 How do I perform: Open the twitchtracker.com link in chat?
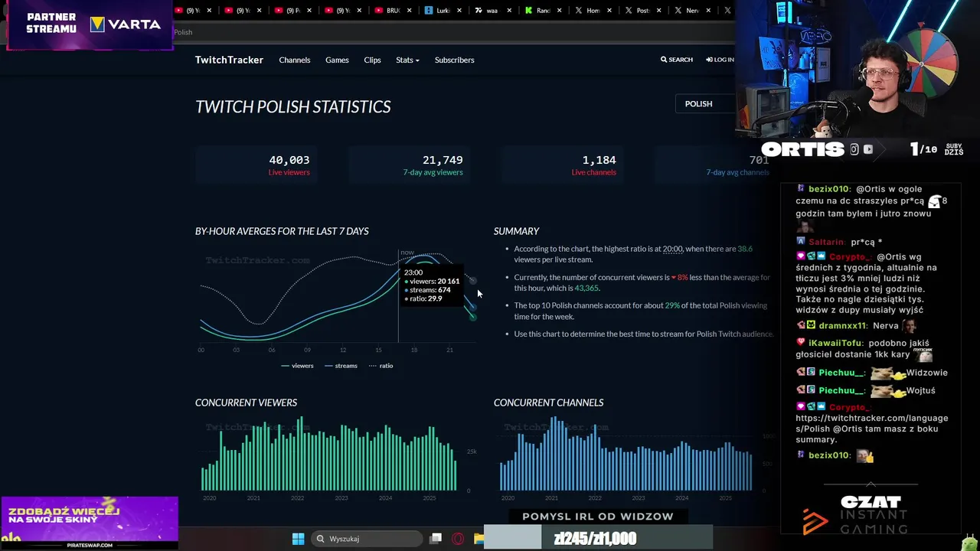pos(871,423)
